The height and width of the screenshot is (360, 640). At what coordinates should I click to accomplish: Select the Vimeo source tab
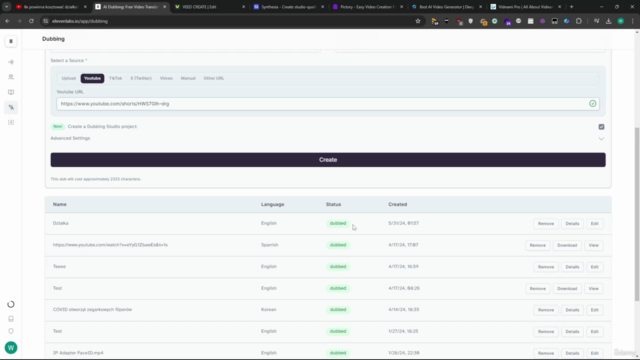pos(166,78)
